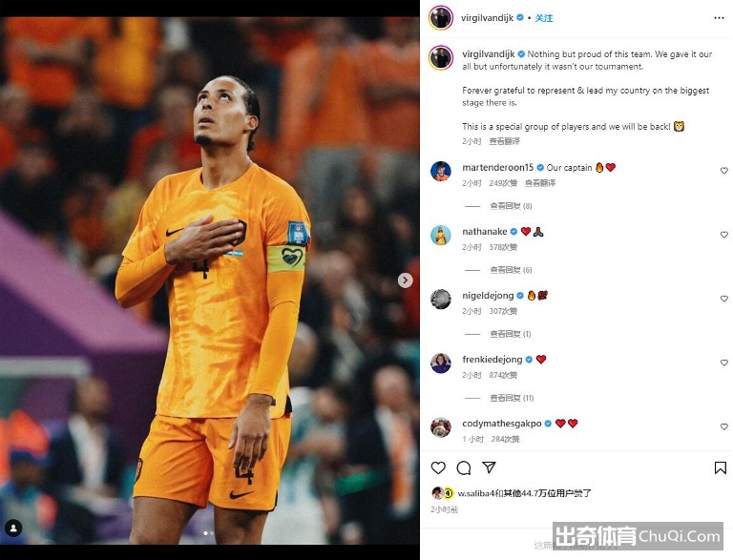Open virgilvandijk profile picture in header

441,18
